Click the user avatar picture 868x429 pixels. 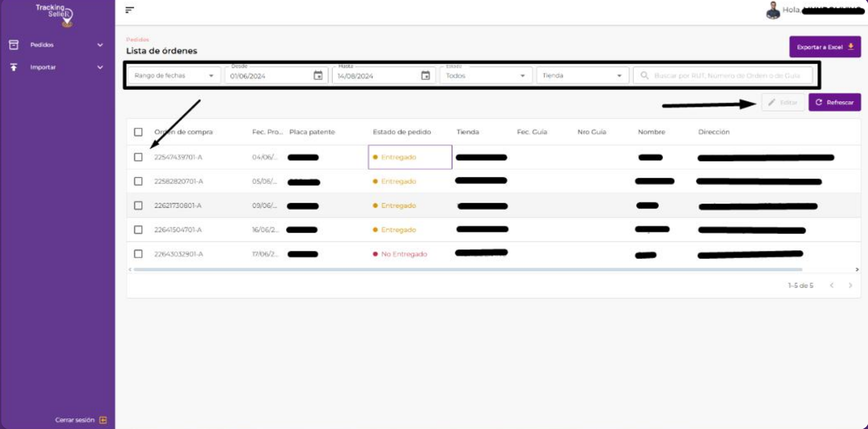pos(773,10)
